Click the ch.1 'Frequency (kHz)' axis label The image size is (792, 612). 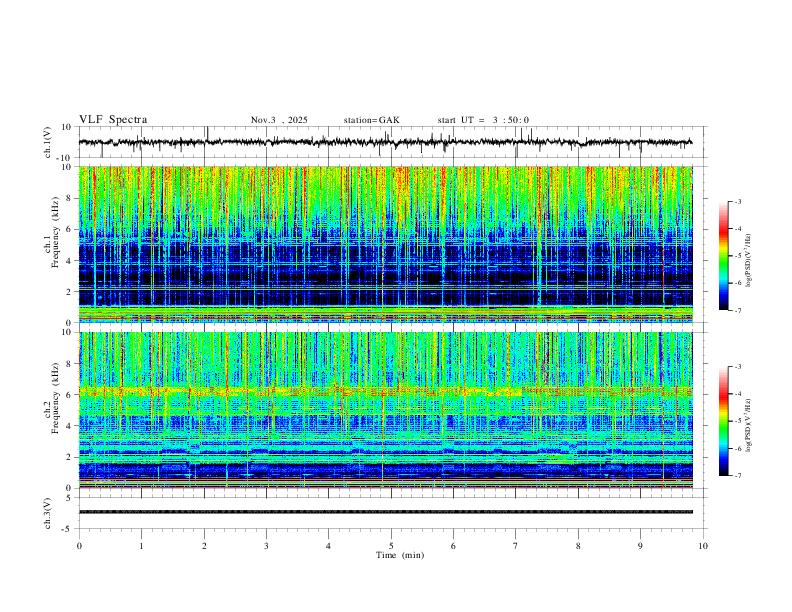(56, 233)
